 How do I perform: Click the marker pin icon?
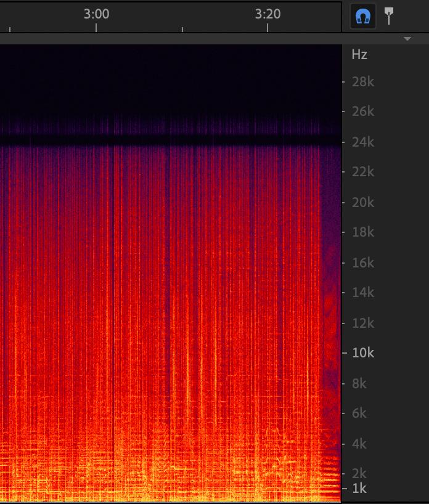(389, 16)
